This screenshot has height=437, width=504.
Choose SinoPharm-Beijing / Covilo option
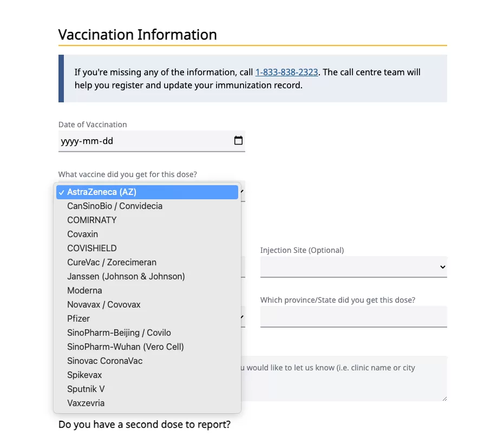[147, 333]
